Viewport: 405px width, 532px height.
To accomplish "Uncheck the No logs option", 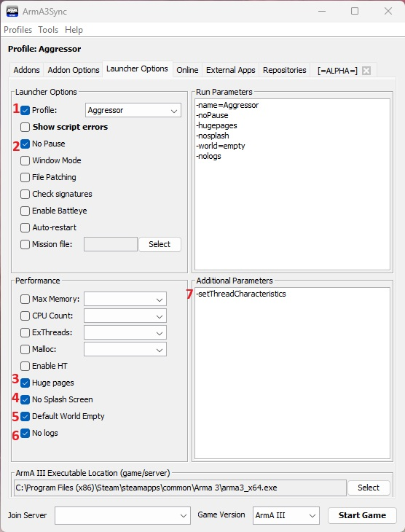I will tap(25, 434).
